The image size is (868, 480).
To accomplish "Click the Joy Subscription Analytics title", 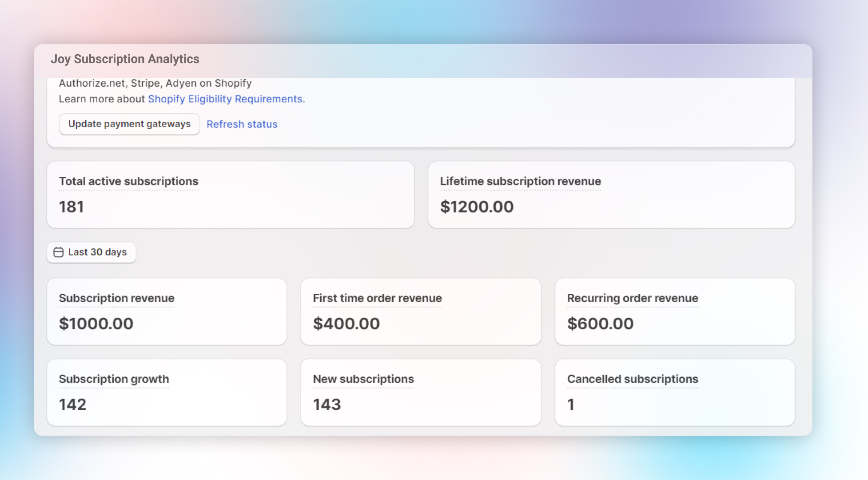I will (x=125, y=59).
